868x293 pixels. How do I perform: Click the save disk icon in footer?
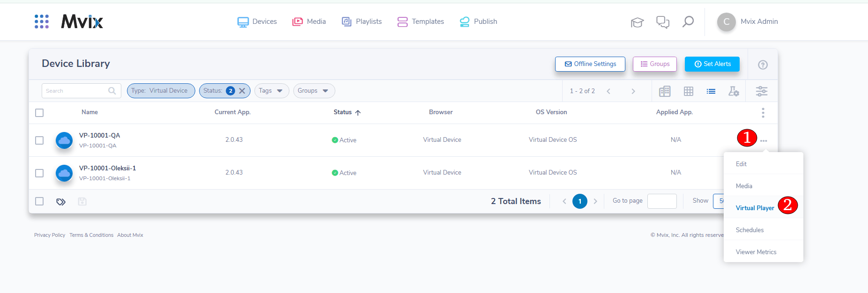[82, 201]
